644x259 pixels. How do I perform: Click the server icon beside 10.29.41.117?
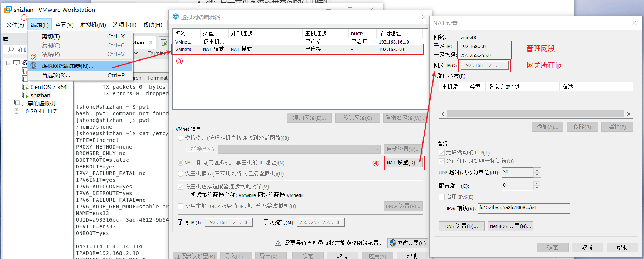17,111
